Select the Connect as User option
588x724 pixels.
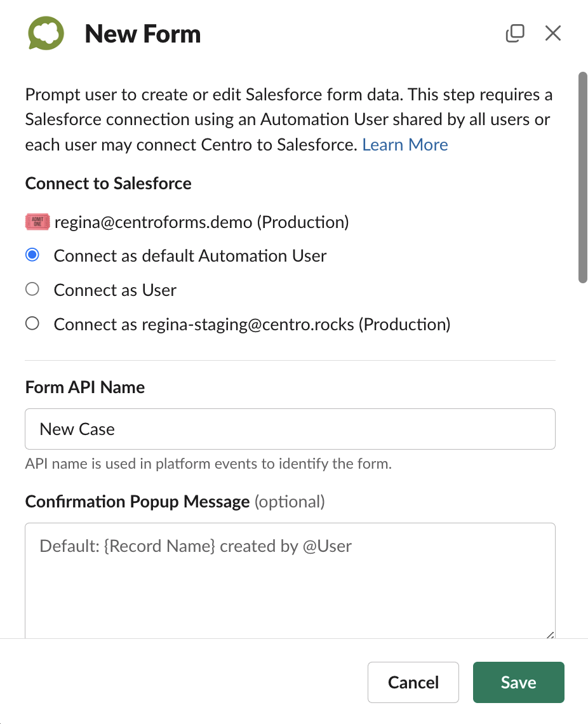[32, 289]
